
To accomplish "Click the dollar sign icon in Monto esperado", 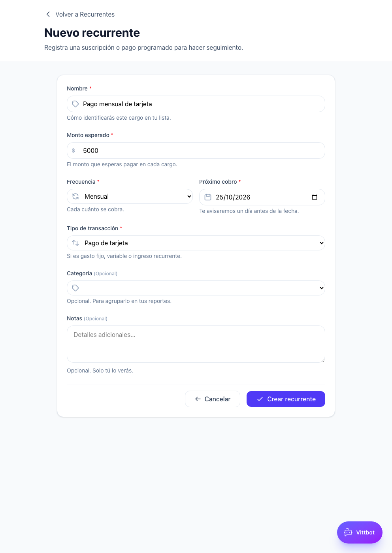I will click(73, 150).
